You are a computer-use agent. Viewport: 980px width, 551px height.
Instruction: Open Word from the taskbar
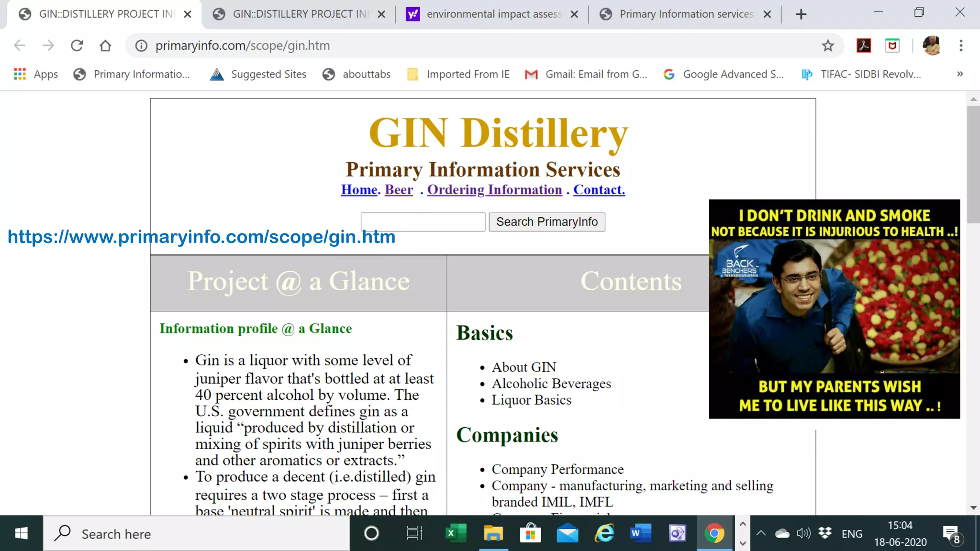coord(641,533)
